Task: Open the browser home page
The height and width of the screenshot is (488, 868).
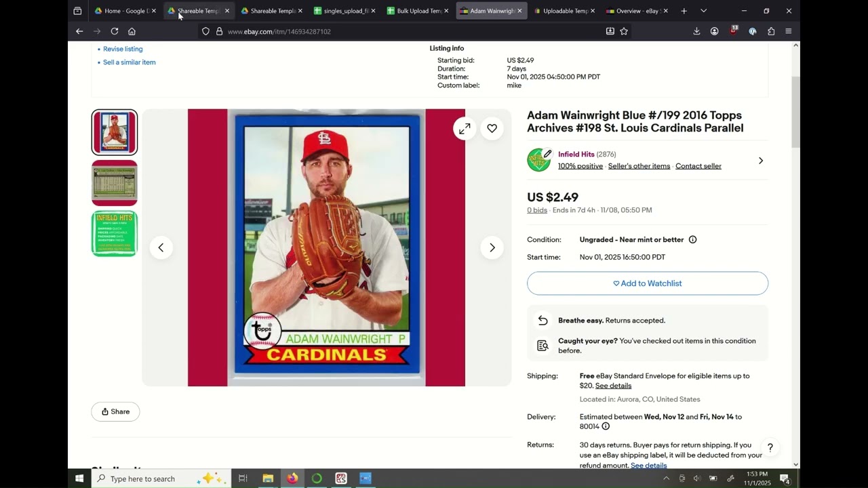Action: [132, 31]
